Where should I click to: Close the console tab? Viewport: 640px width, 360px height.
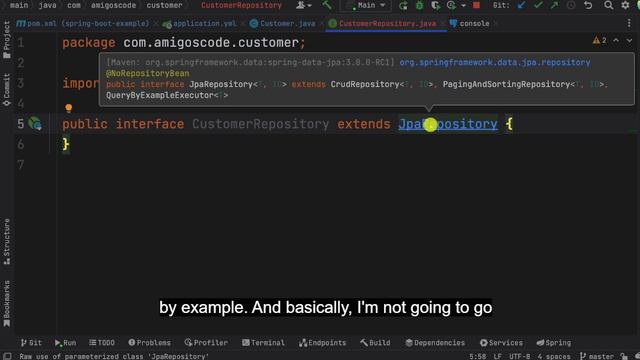tap(495, 24)
